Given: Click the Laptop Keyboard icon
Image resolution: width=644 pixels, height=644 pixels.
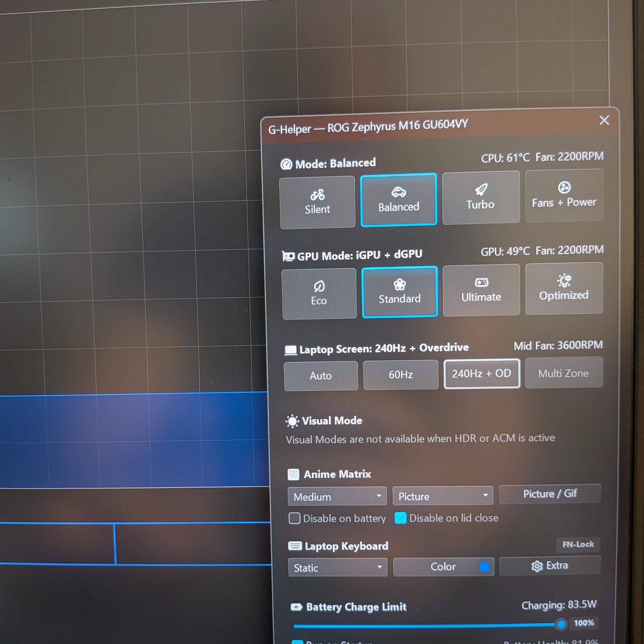Looking at the screenshot, I should coord(295,546).
